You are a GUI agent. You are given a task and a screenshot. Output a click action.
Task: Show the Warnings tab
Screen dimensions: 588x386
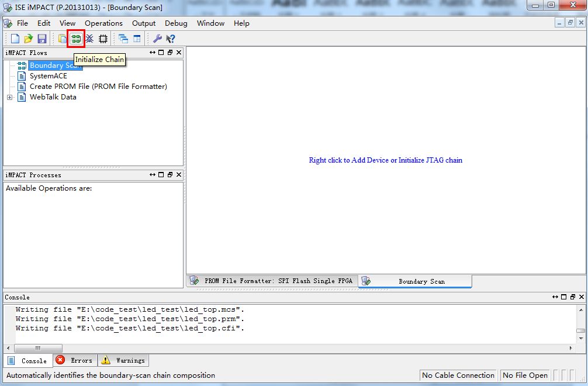click(123, 360)
